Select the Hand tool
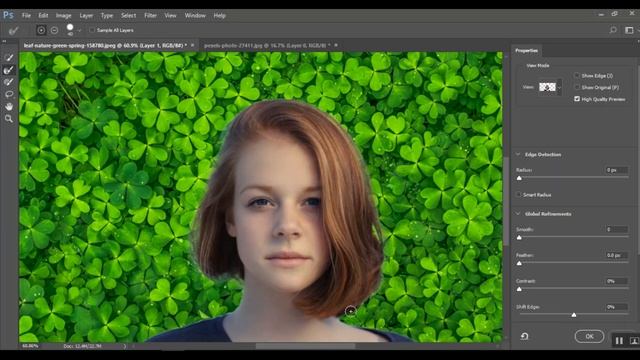Viewport: 640px width, 360px height. coord(9,107)
